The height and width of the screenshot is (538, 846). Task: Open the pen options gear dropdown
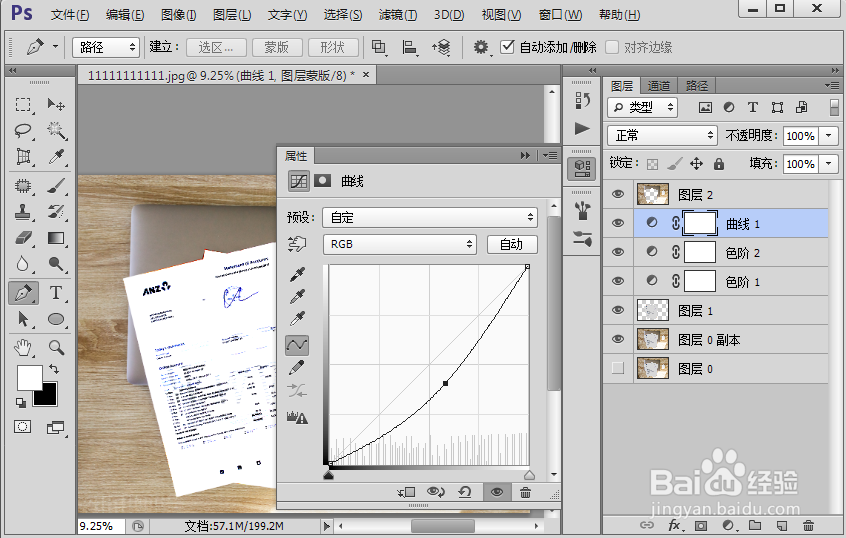pos(481,47)
